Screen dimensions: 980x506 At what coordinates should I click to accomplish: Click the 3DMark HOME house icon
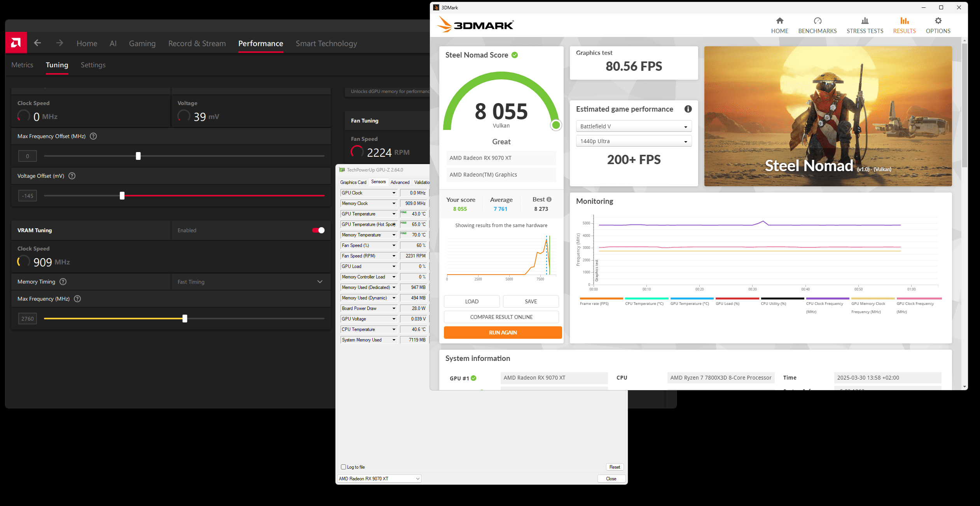point(779,21)
